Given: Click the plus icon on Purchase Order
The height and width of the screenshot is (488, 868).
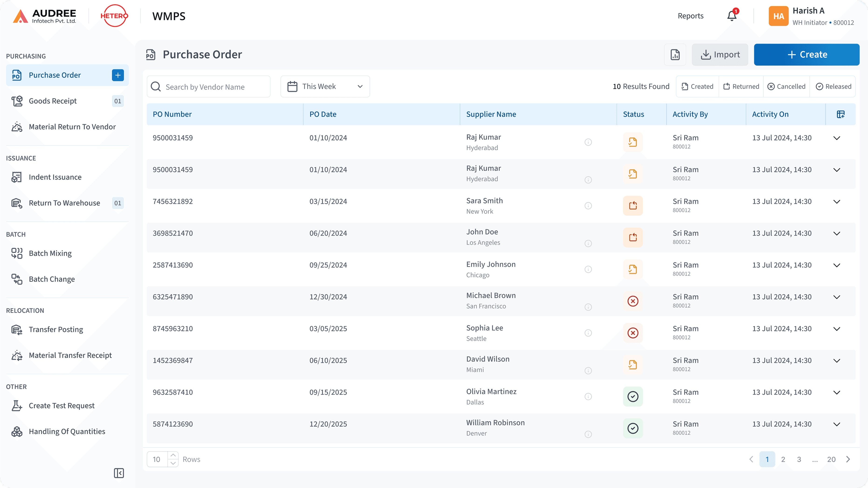Looking at the screenshot, I should tap(118, 75).
